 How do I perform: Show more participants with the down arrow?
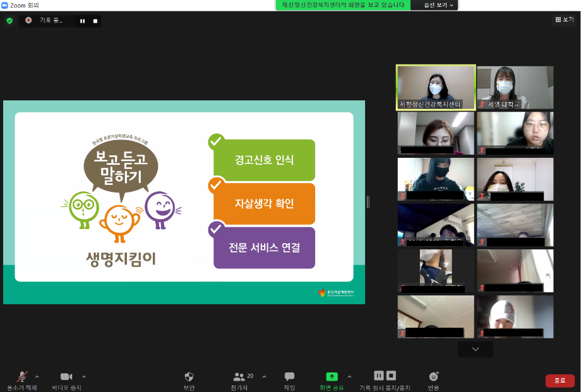(476, 349)
